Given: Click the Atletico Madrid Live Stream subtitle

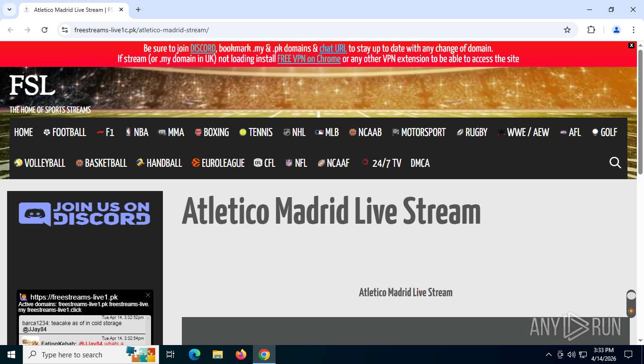Looking at the screenshot, I should [x=406, y=292].
